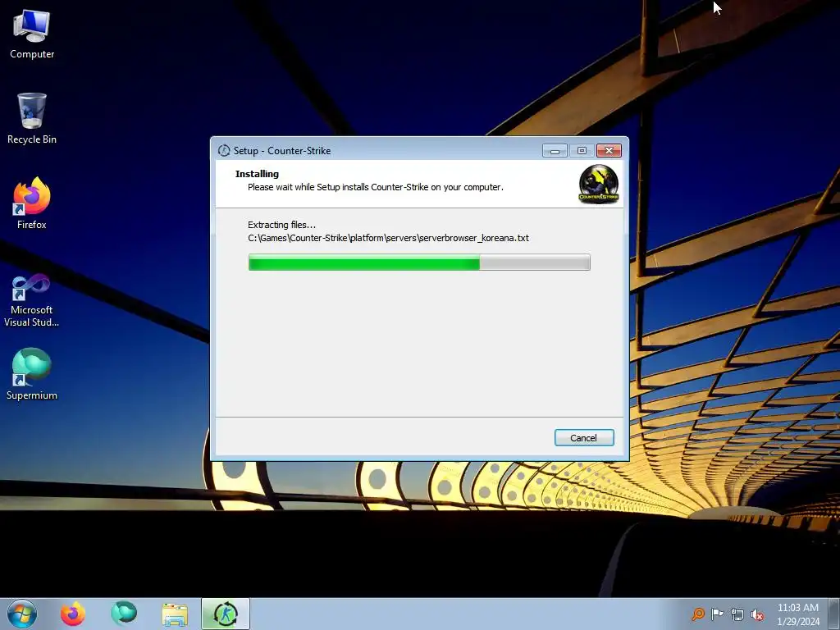The width and height of the screenshot is (840, 630).
Task: Click the 'Setup - Counter-Strike' title text
Action: point(282,151)
